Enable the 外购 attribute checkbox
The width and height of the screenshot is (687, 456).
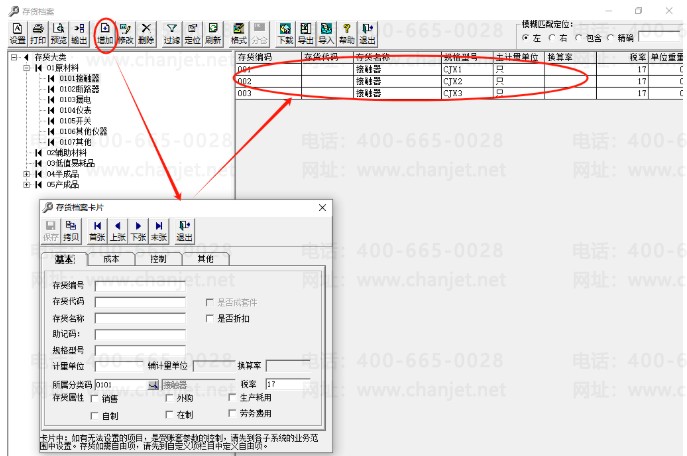169,398
